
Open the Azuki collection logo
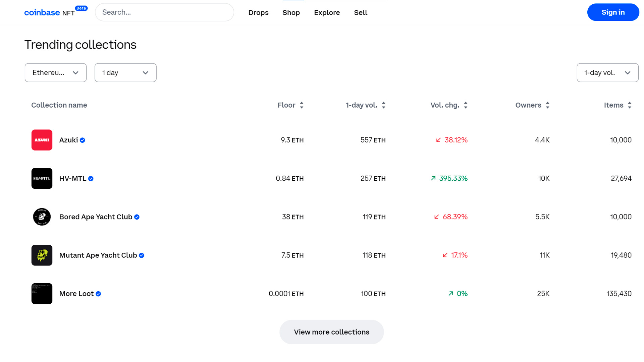pyautogui.click(x=42, y=140)
